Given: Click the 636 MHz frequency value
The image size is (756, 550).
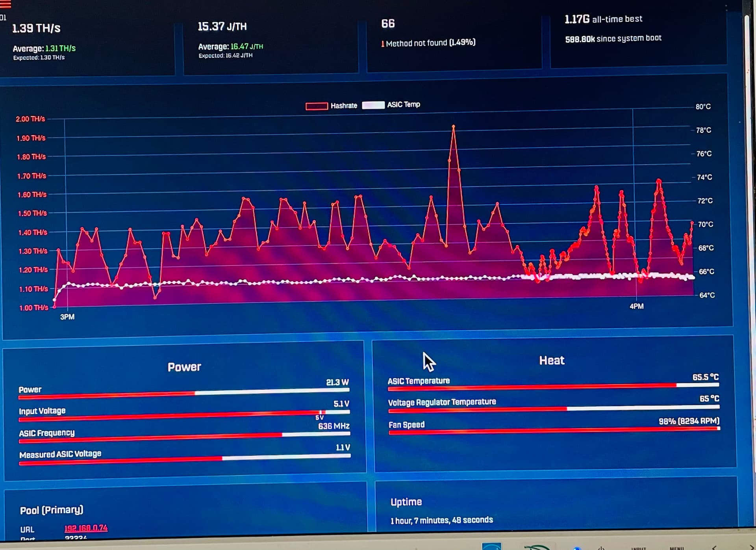Looking at the screenshot, I should coord(334,426).
